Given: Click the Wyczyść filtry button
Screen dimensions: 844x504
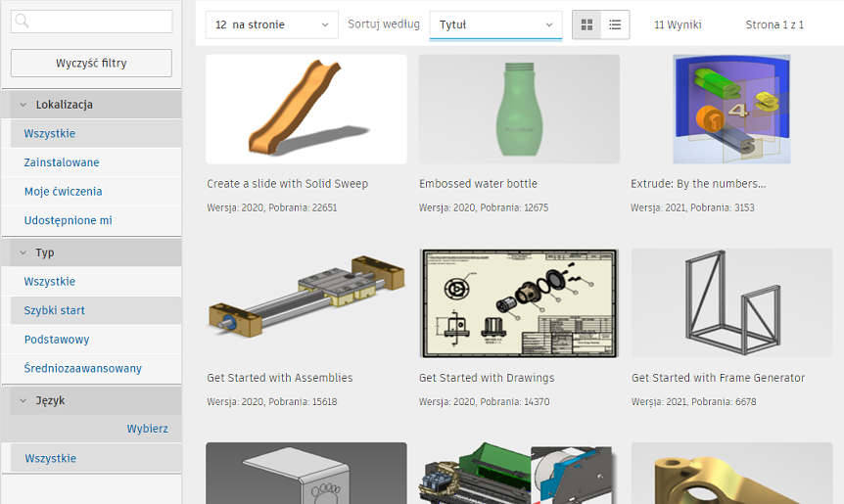Looking at the screenshot, I should click(91, 63).
